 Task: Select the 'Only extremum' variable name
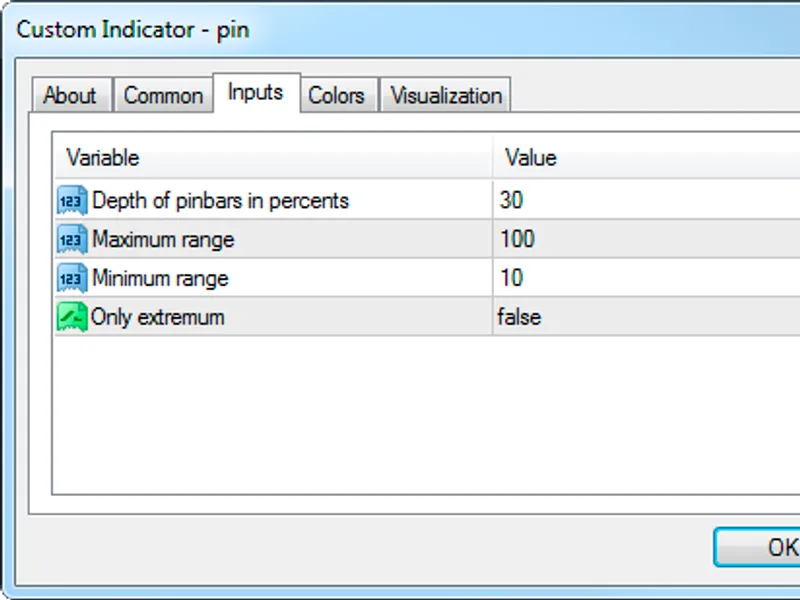[158, 317]
